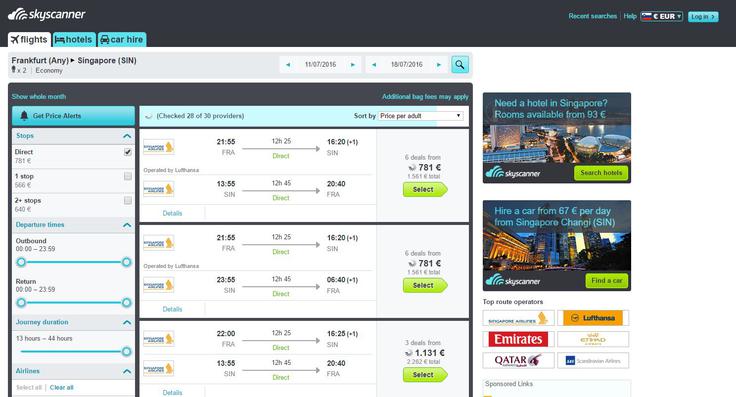Open Recent searches

point(592,16)
